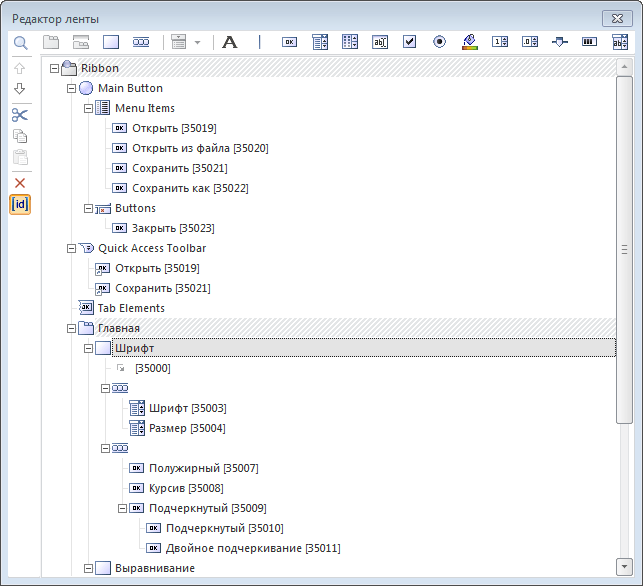Insert a slider element from toolbar

pos(559,42)
